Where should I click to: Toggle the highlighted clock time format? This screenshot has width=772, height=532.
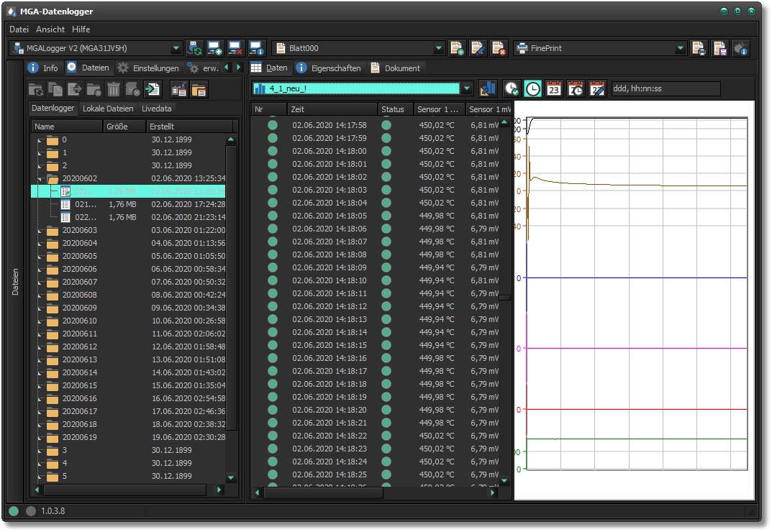[x=532, y=88]
